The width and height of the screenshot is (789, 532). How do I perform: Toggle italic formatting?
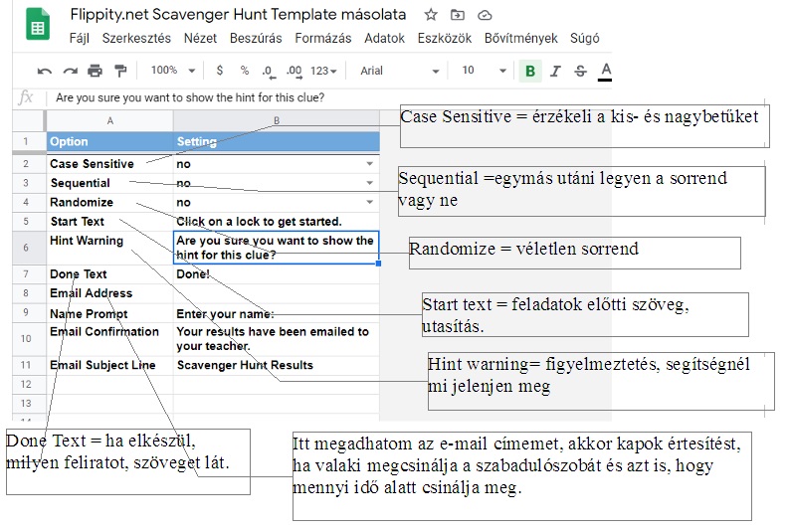555,71
